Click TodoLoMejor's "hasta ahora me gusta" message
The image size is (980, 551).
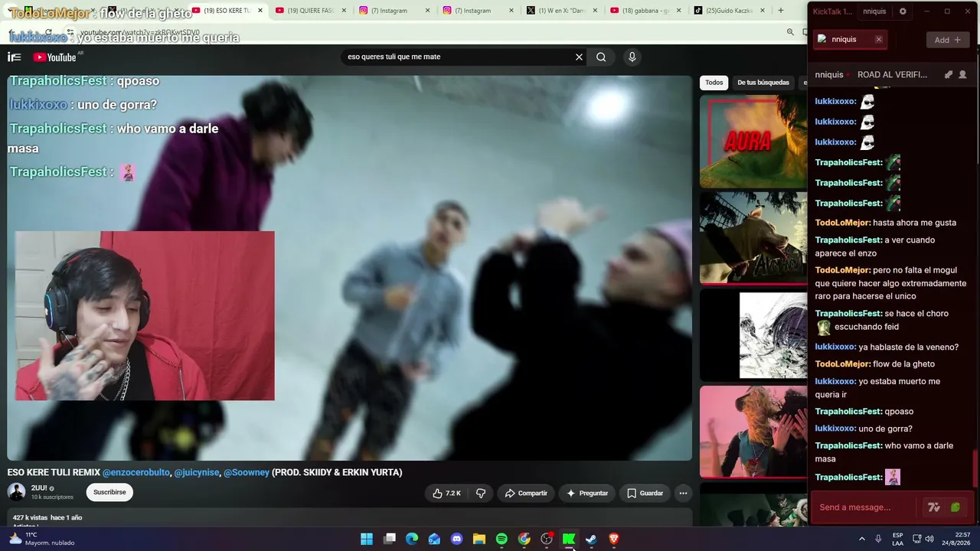click(886, 223)
